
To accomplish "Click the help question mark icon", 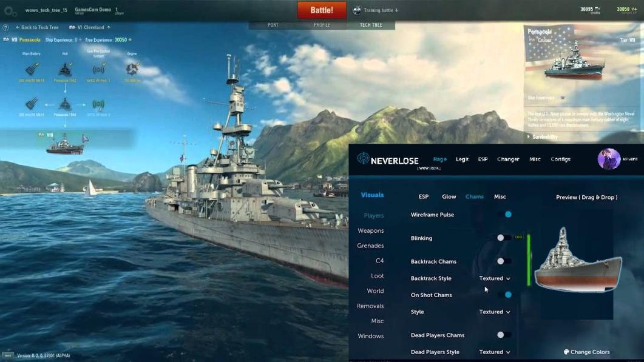I will point(5,27).
